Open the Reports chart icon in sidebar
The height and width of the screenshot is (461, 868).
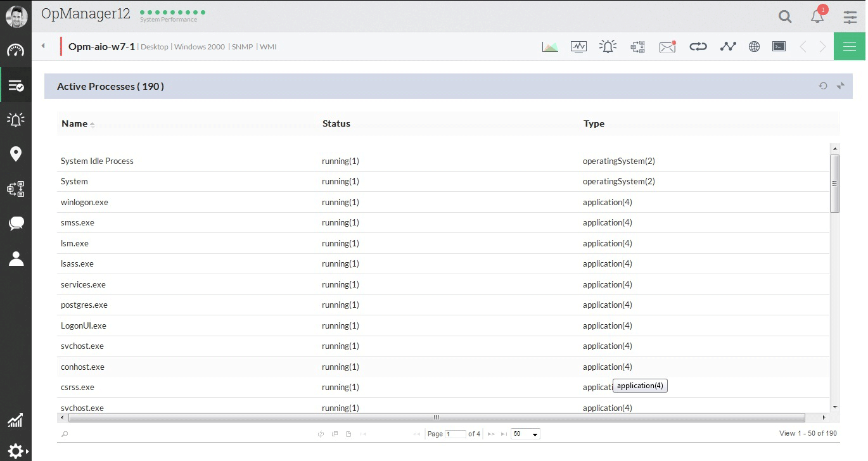(16, 420)
